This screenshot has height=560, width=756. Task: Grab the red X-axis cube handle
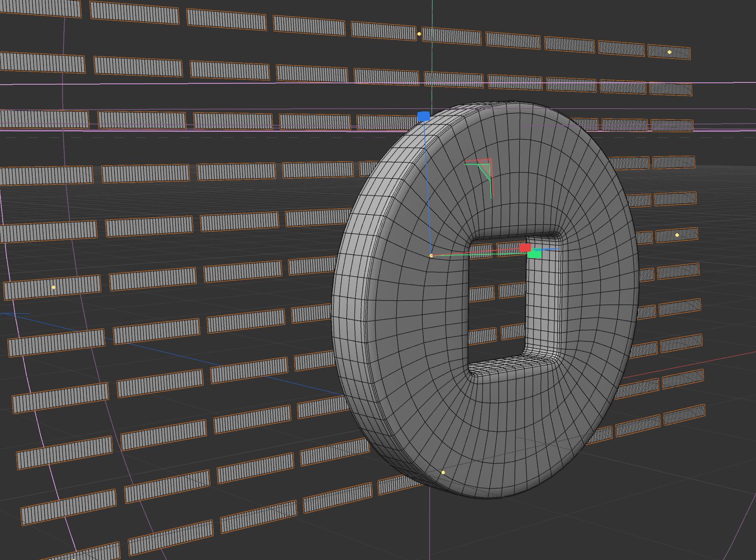click(x=525, y=248)
